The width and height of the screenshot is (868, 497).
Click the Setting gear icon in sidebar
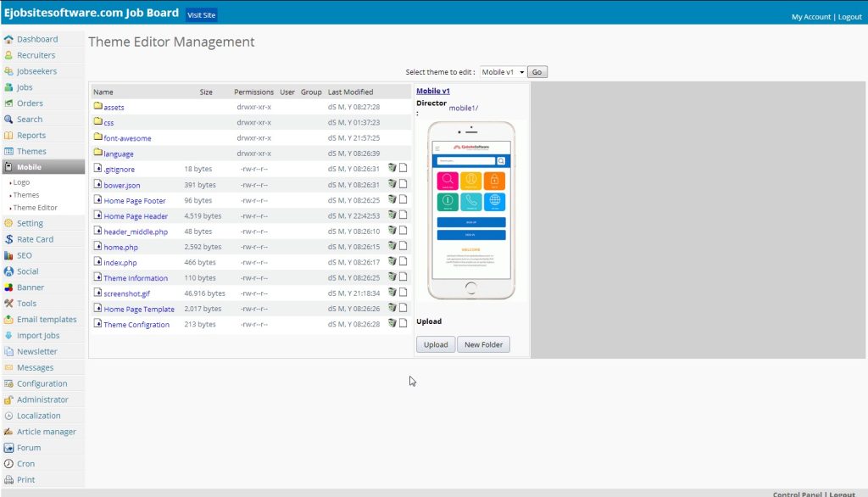(8, 223)
